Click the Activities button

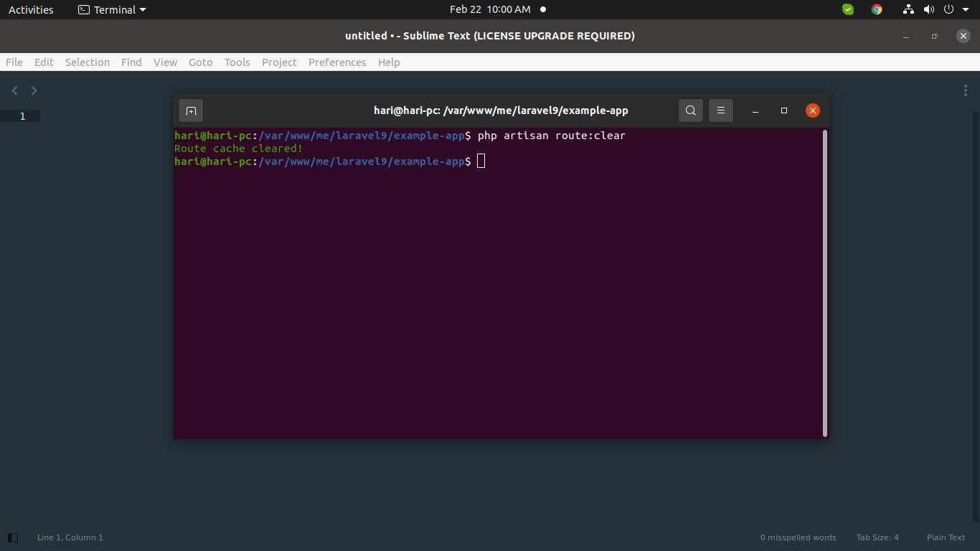pos(31,9)
